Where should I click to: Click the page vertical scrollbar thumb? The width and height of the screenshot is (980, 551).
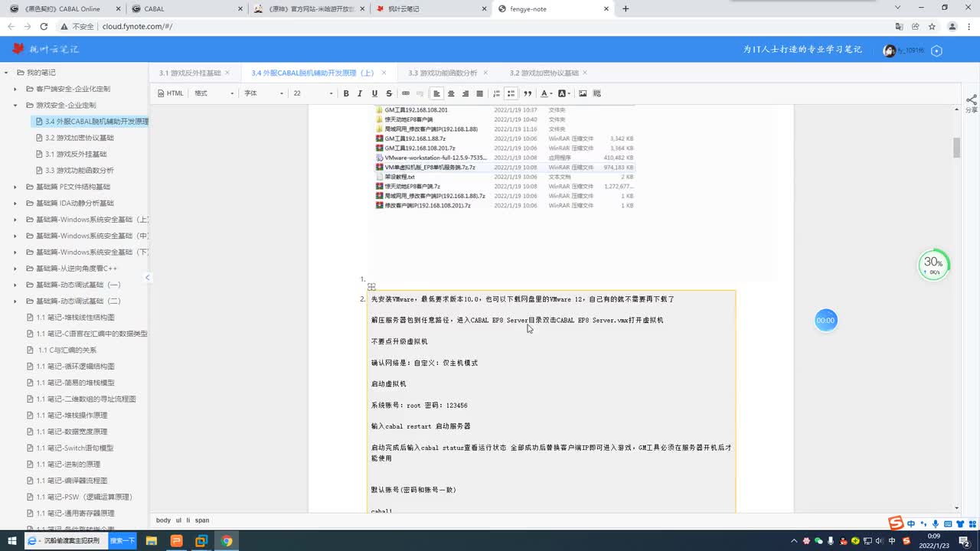956,148
